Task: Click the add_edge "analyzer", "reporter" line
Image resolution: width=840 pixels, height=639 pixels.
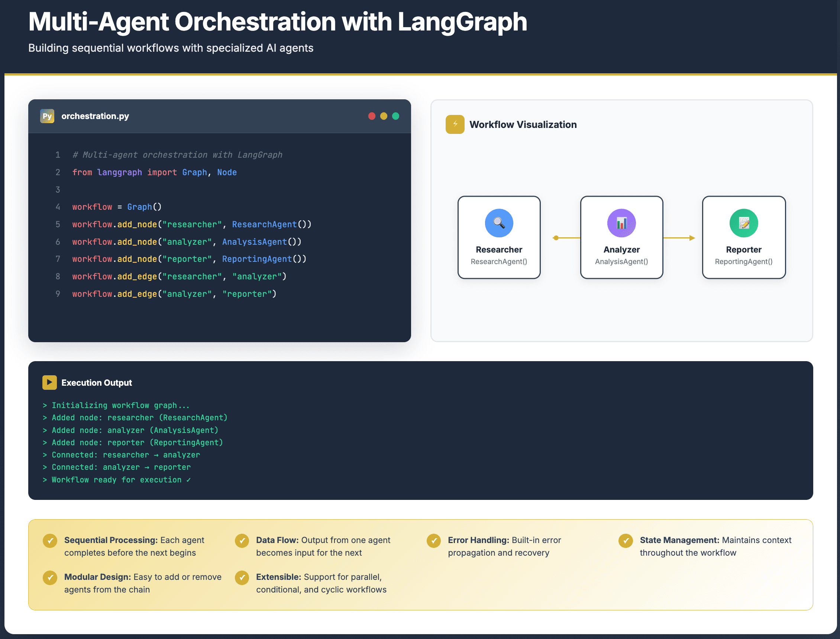Action: pos(174,293)
